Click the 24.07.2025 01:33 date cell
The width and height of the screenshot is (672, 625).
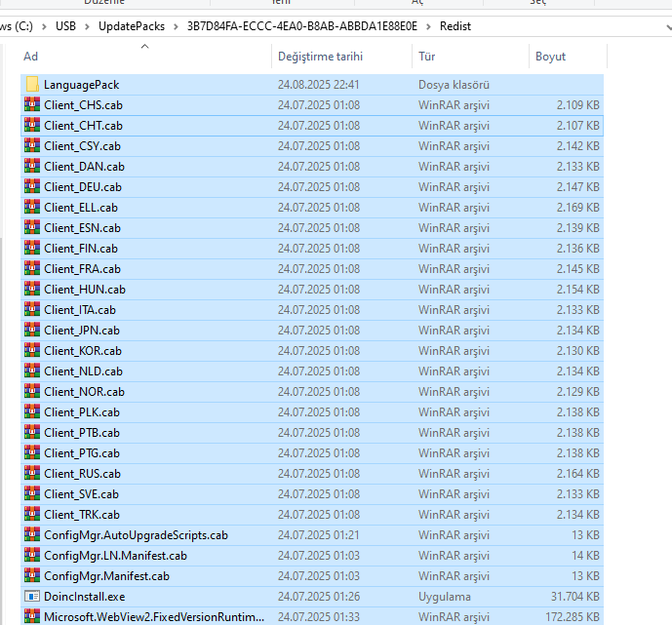pyautogui.click(x=318, y=617)
